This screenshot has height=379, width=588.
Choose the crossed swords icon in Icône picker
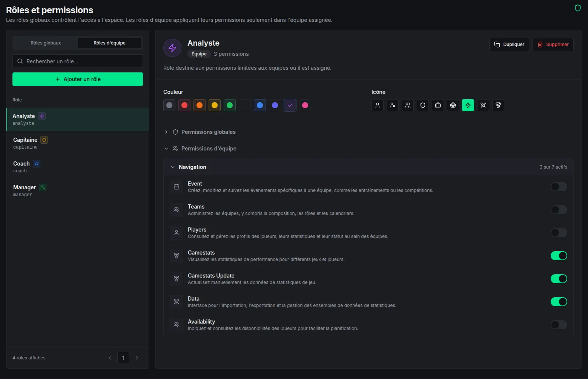coord(483,105)
